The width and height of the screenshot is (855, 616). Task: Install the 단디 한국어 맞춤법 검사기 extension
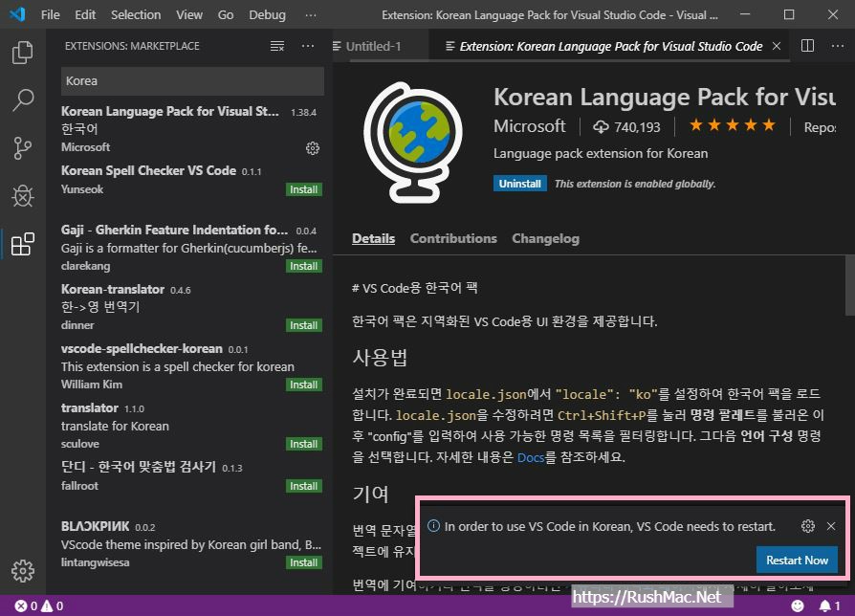coord(304,486)
